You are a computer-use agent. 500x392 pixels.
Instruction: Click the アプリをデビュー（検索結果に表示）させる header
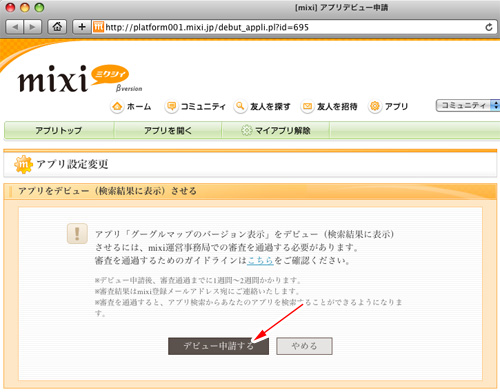tap(107, 191)
